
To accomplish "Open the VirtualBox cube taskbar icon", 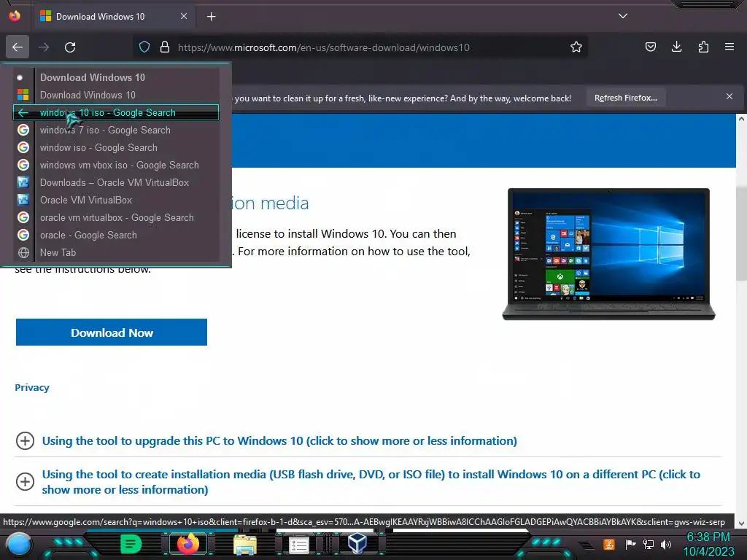I will click(357, 543).
